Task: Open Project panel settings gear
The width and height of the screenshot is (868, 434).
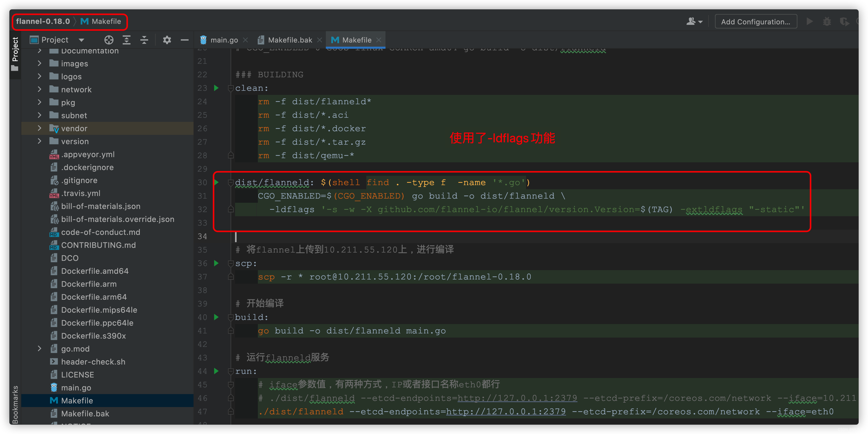Action: tap(167, 40)
